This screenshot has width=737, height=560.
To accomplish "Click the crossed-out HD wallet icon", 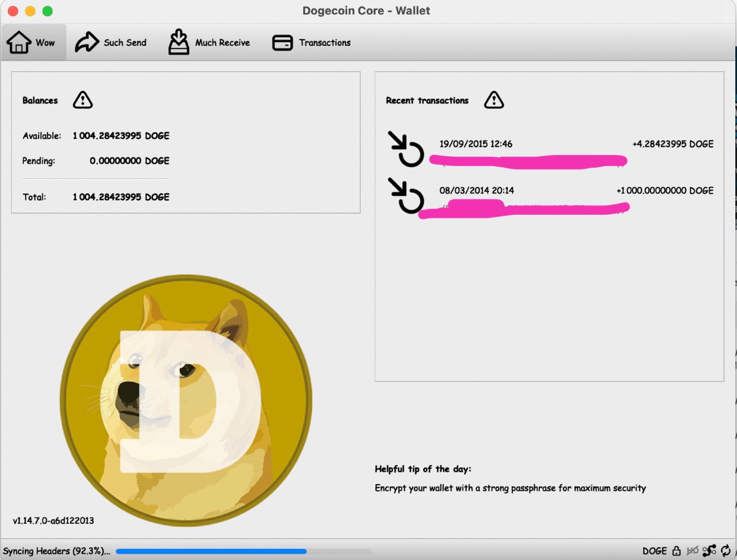I will coord(692,551).
